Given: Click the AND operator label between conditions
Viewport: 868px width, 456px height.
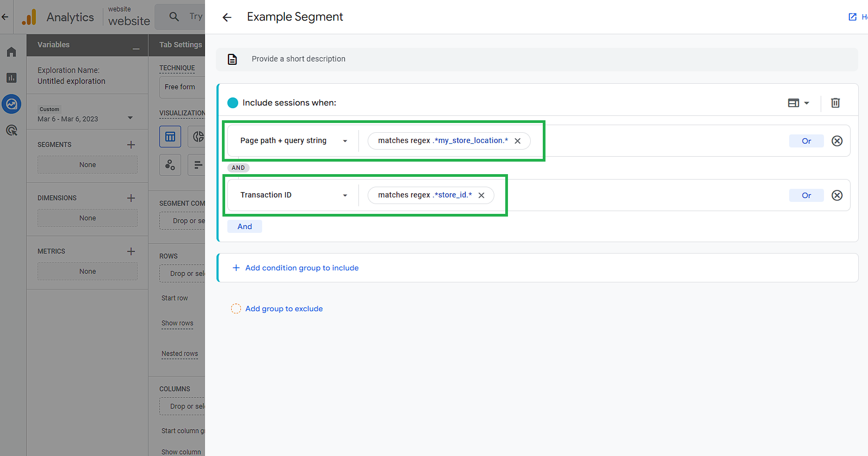Looking at the screenshot, I should click(238, 168).
